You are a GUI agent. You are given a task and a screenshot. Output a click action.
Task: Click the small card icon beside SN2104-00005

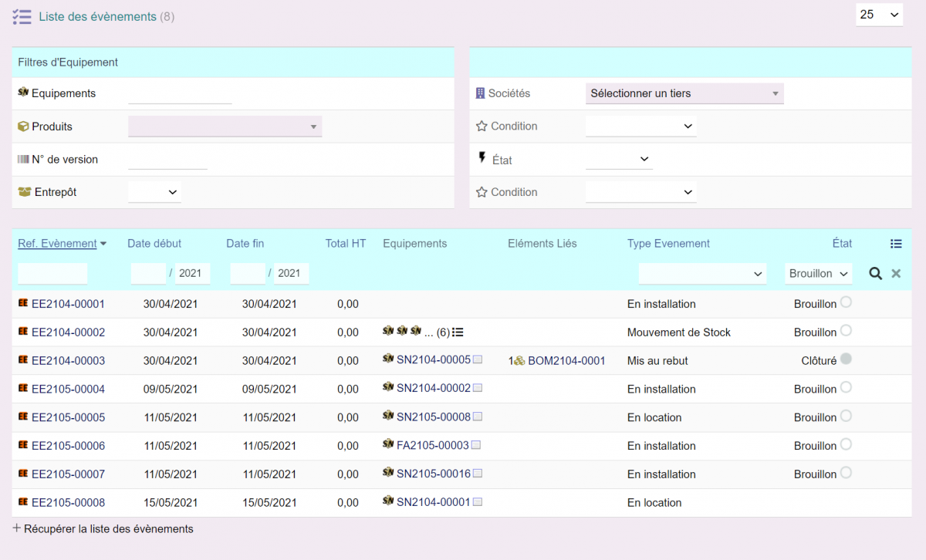click(x=478, y=360)
